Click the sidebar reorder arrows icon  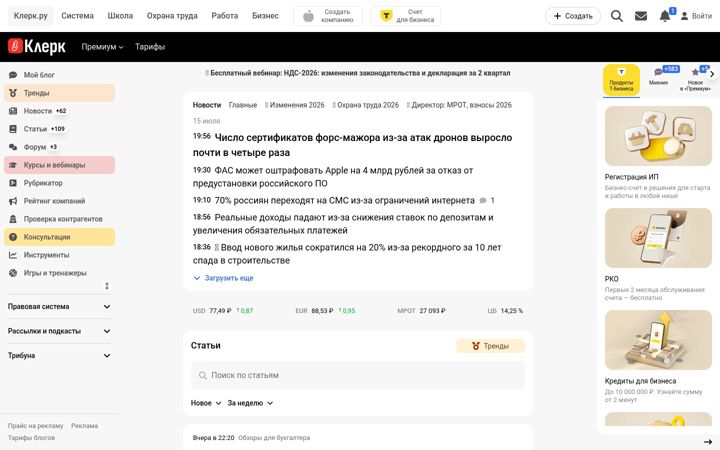tap(107, 286)
